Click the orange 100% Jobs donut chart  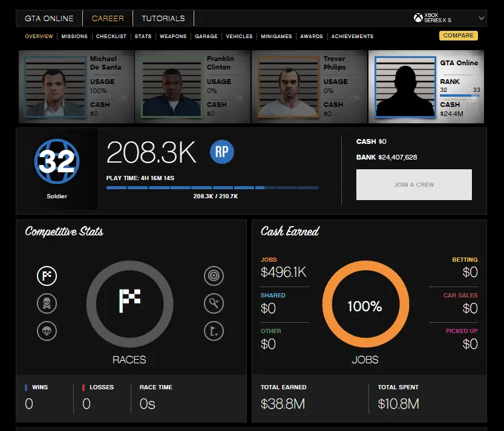(365, 304)
